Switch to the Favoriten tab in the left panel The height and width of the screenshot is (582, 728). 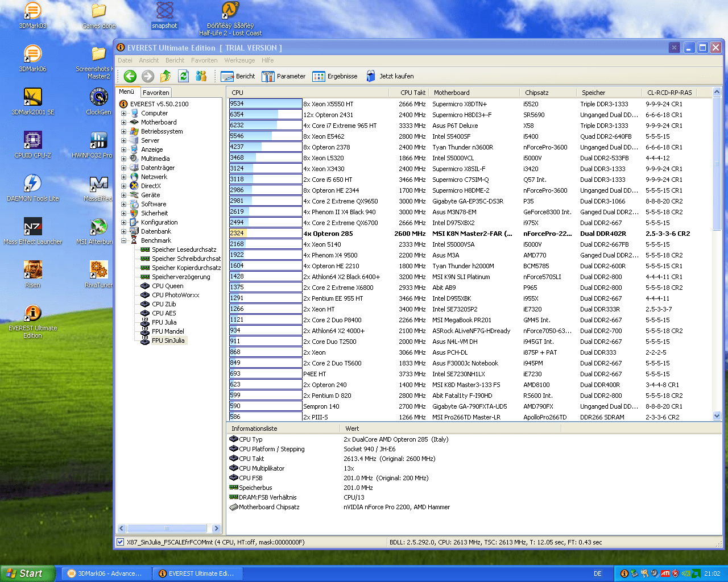click(x=156, y=93)
